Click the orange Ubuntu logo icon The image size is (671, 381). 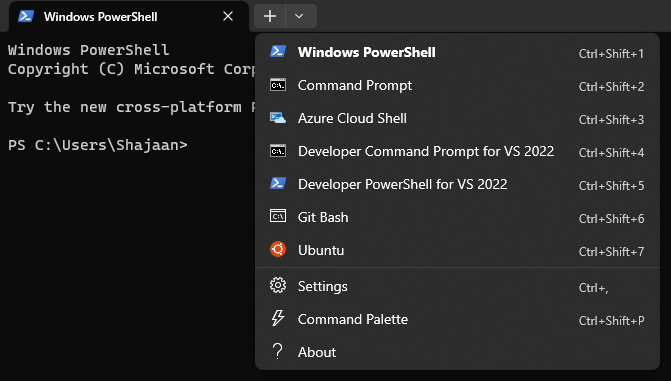[x=278, y=249]
